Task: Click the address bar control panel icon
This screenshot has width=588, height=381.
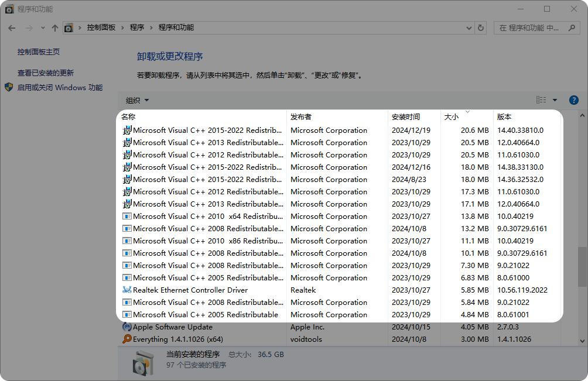Action: (69, 28)
